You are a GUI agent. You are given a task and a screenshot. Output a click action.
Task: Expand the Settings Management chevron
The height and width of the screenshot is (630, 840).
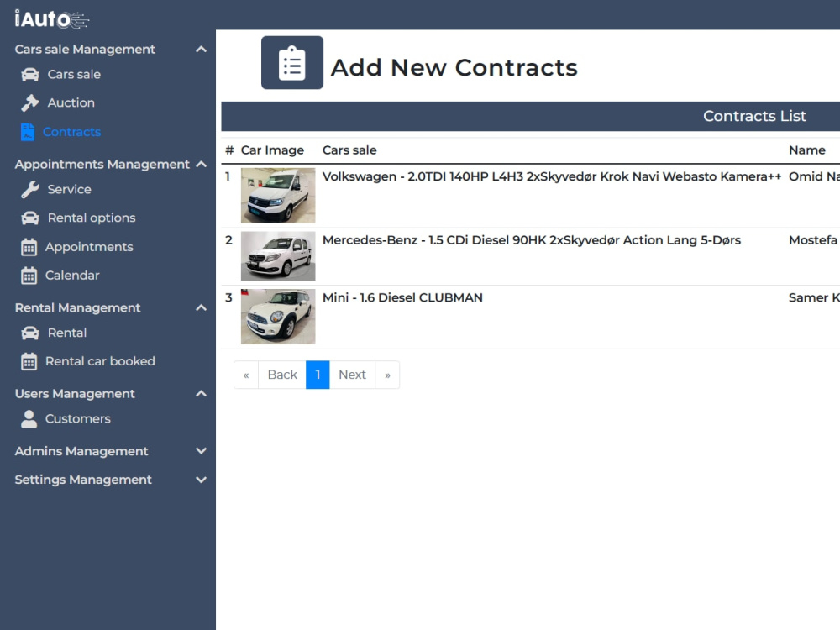pyautogui.click(x=202, y=480)
